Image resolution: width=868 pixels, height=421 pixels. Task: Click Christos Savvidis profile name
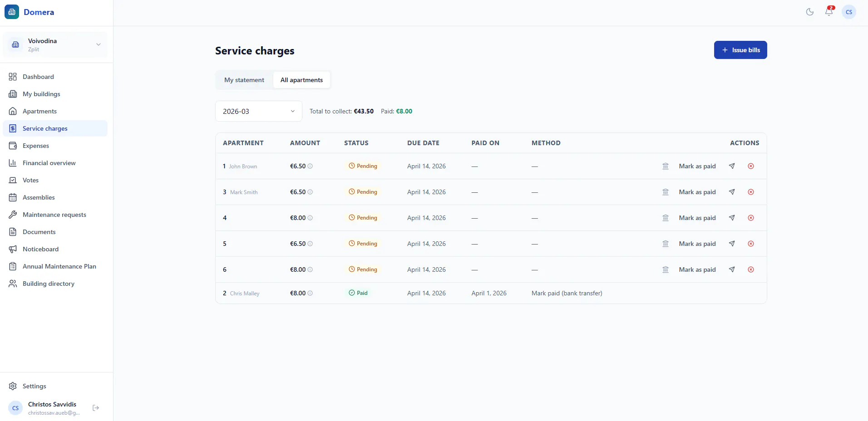pyautogui.click(x=52, y=404)
